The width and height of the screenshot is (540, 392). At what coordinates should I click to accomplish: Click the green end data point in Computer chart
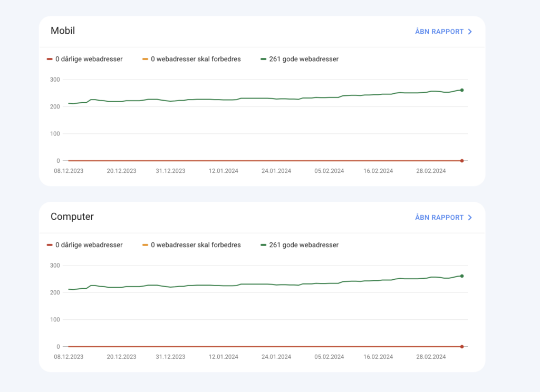pyautogui.click(x=462, y=276)
